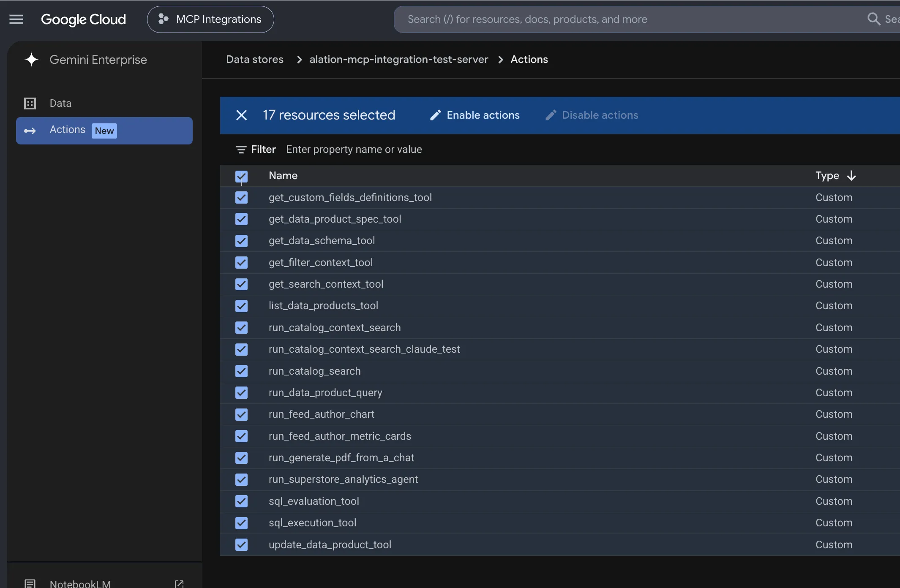Click the Data grid icon in sidebar
The width and height of the screenshot is (900, 588).
tap(30, 103)
